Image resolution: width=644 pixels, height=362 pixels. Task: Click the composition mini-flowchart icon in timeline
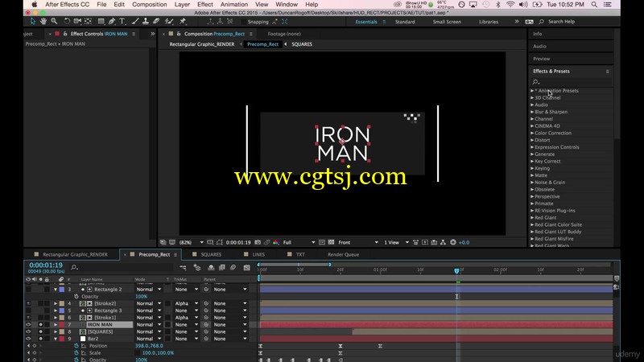coord(184,268)
